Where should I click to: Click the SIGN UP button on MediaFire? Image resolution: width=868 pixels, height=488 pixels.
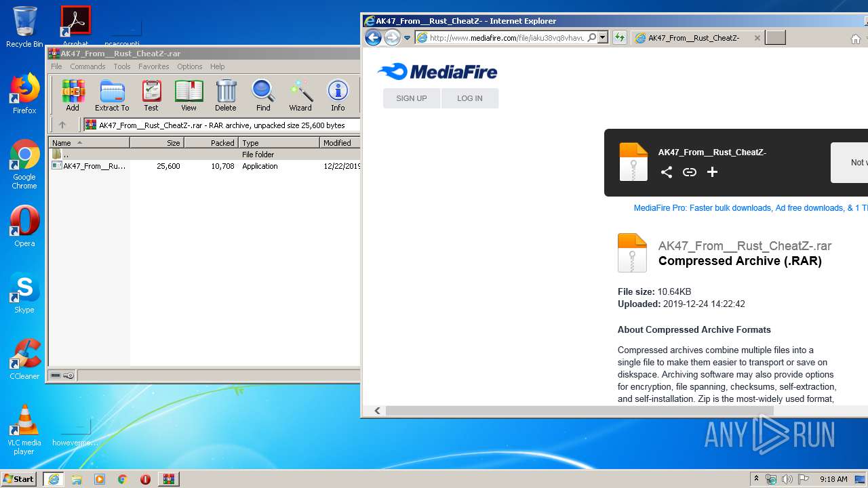tap(412, 98)
